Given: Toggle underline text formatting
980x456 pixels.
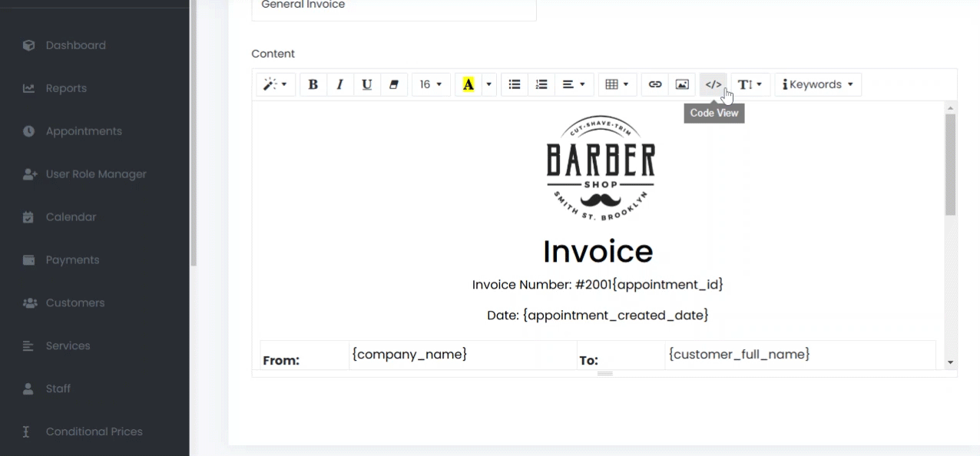Looking at the screenshot, I should coord(366,84).
